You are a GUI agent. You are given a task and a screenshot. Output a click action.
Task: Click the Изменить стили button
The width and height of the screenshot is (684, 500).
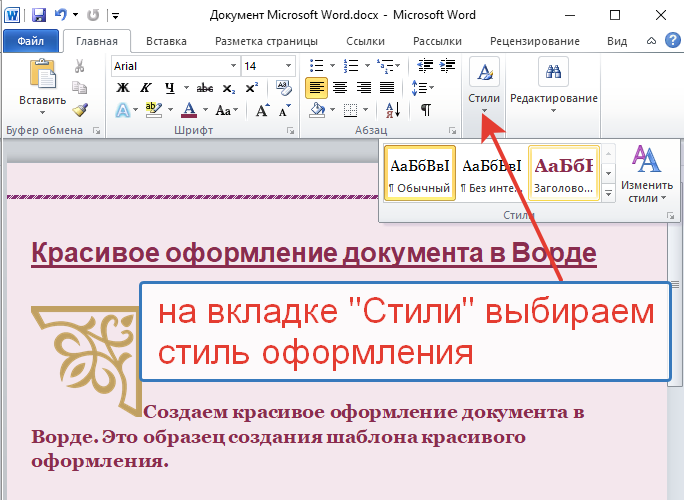pyautogui.click(x=646, y=174)
